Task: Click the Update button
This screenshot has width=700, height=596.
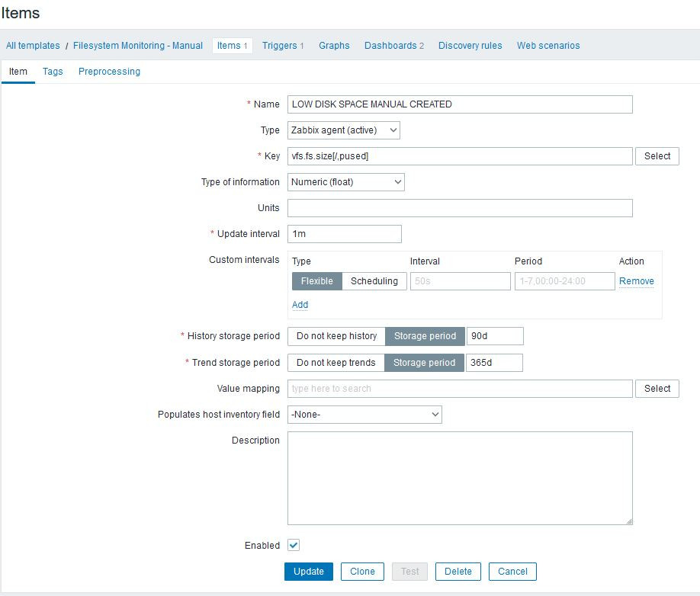Action: click(x=308, y=572)
